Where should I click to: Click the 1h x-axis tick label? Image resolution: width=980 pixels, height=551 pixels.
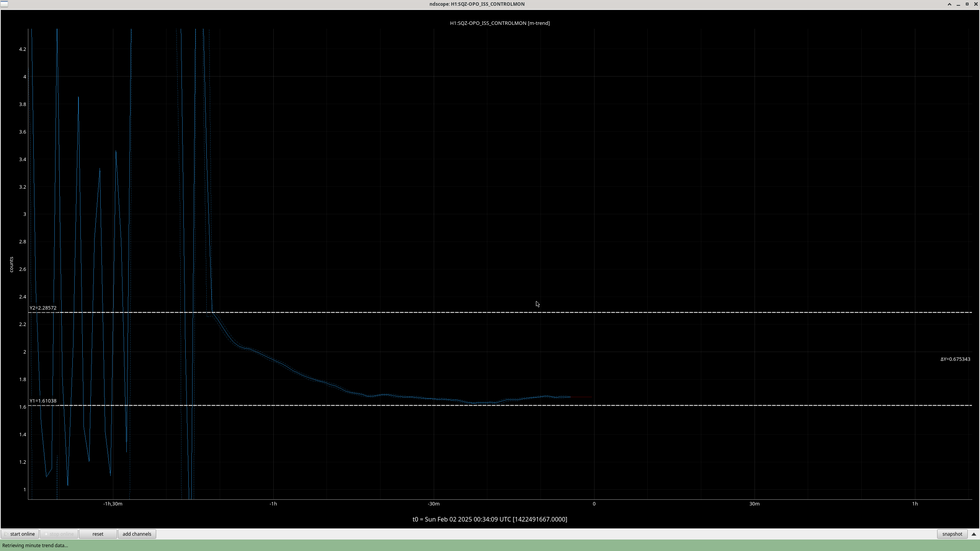(915, 504)
